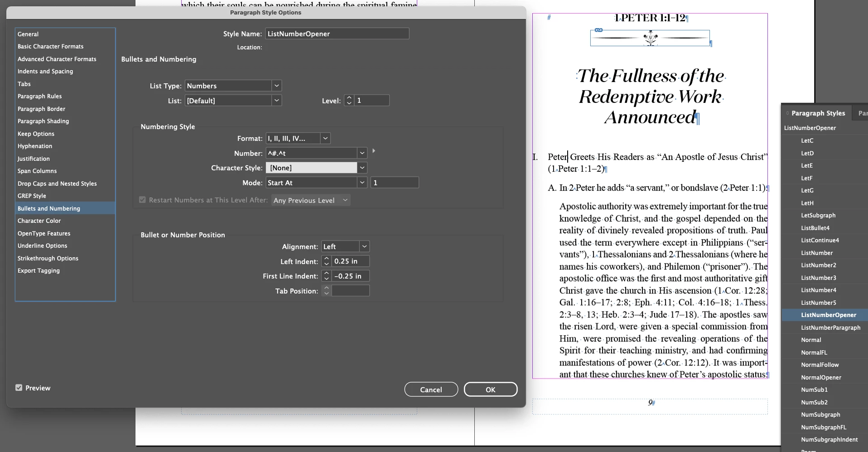Click the Left Indent value field
The width and height of the screenshot is (868, 452).
click(x=351, y=261)
